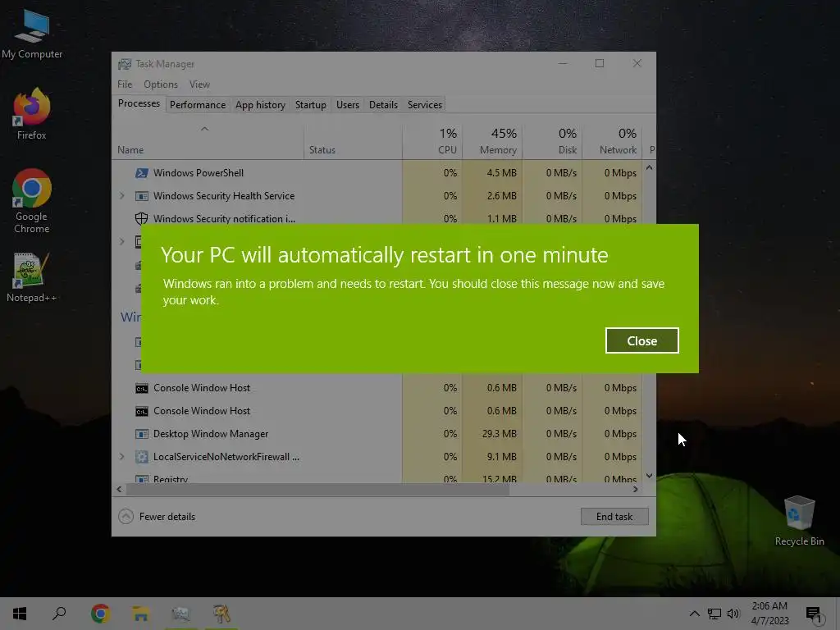The image size is (840, 630).
Task: Select Windows Security notification shield icon
Action: pos(141,218)
